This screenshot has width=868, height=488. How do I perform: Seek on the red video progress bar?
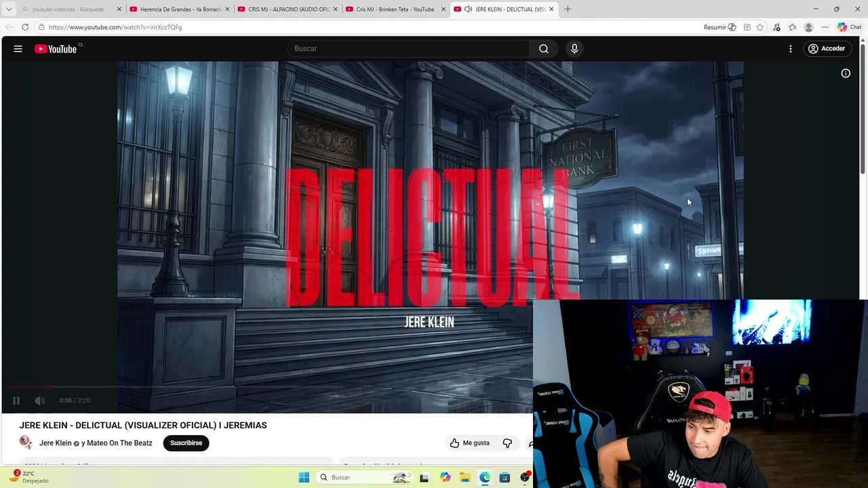click(x=271, y=387)
